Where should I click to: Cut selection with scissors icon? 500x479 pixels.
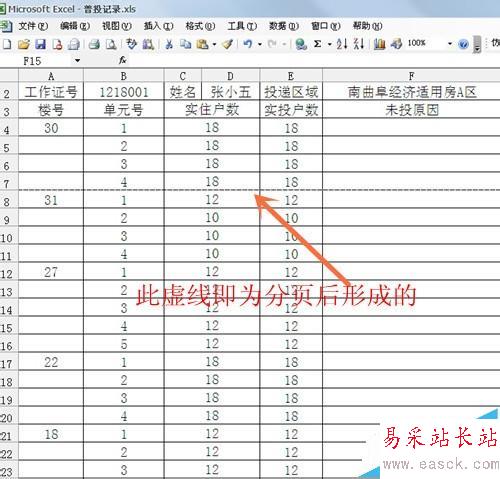pyautogui.click(x=169, y=44)
